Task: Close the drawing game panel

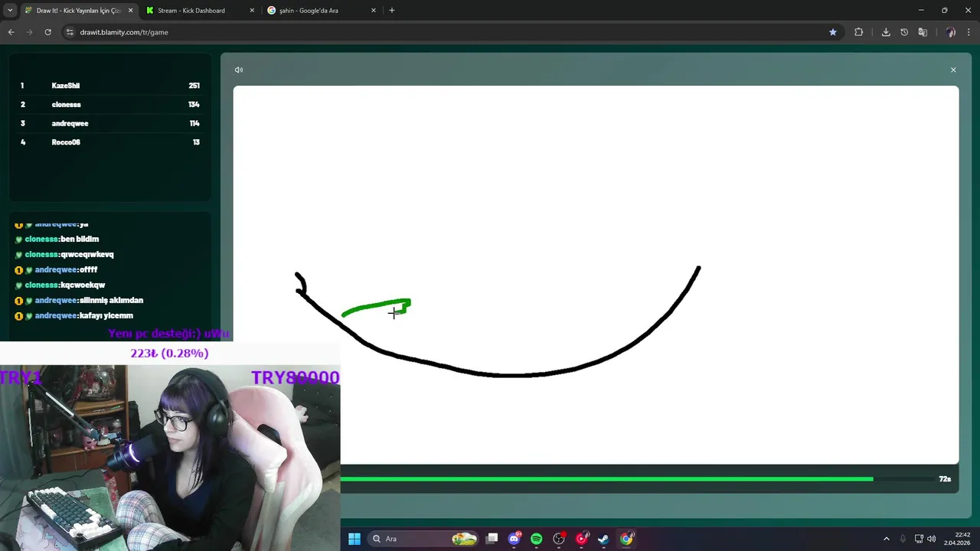Action: (x=953, y=70)
